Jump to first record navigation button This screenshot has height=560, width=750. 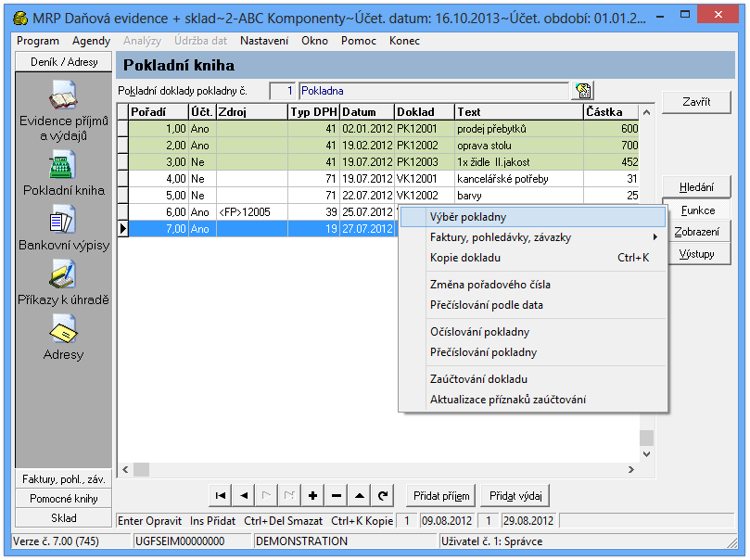coord(221,495)
